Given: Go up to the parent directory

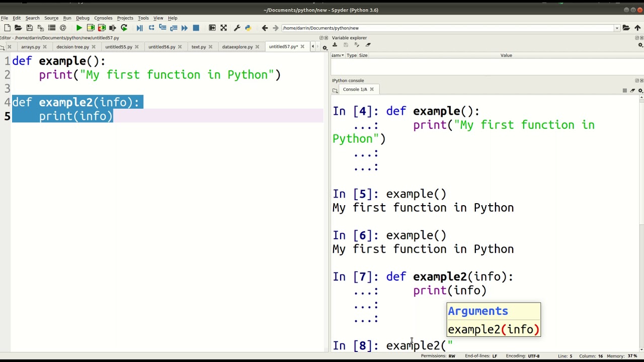Looking at the screenshot, I should tap(637, 28).
